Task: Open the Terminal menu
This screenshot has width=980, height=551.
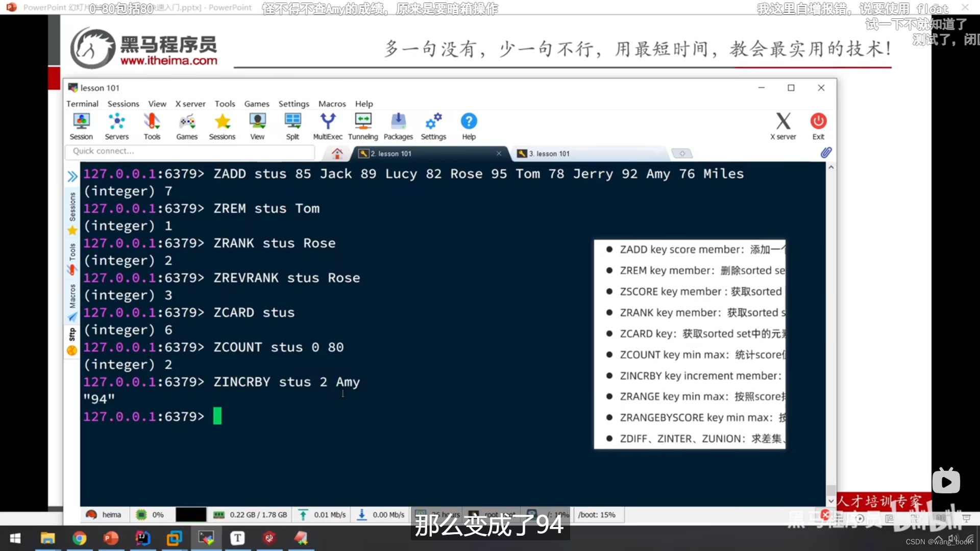Action: [x=82, y=104]
